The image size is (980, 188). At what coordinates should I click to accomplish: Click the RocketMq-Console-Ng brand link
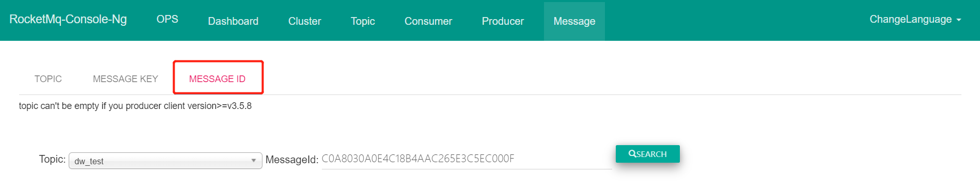click(x=68, y=19)
